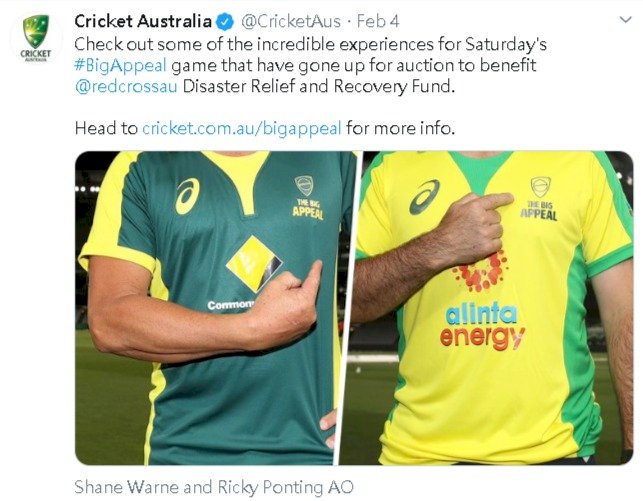Click the Asics logo on the yellow jersey
This screenshot has height=501, width=643.
(x=424, y=197)
